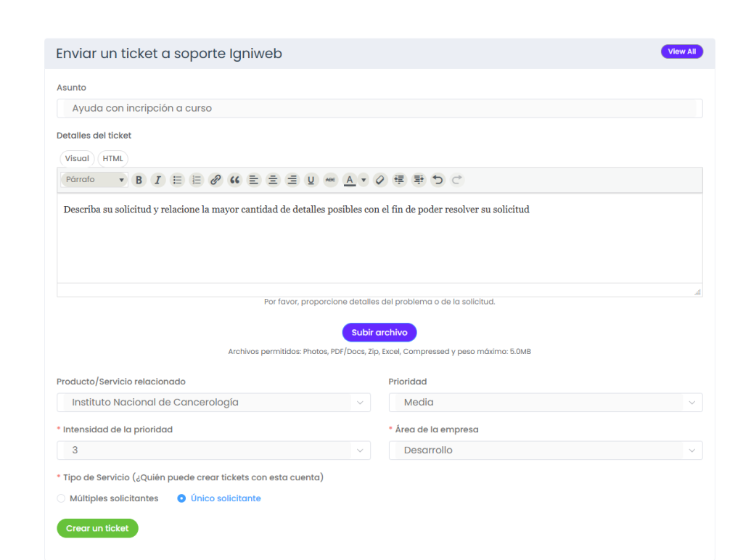
Task: Expand the Producto/Servicio relacionado dropdown
Action: 213,403
